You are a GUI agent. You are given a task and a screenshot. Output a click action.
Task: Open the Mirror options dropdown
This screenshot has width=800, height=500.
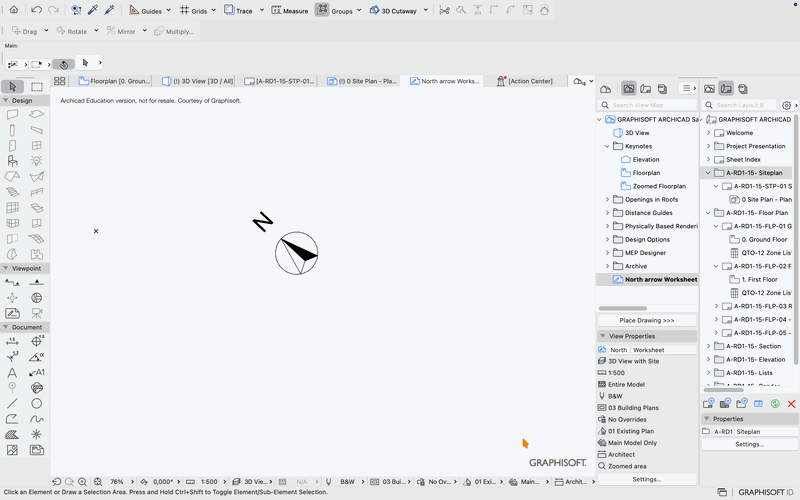[x=144, y=31]
